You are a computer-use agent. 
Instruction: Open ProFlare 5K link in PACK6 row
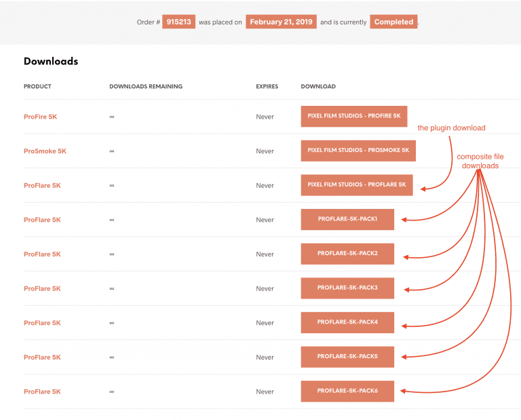coord(42,392)
